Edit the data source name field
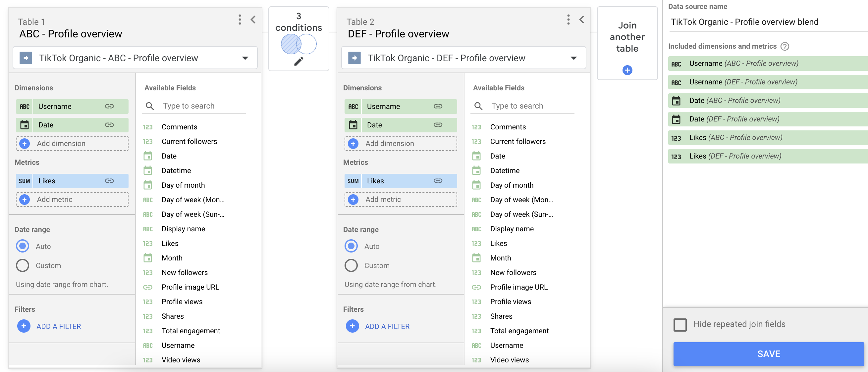Screen dimensions: 868x372 coord(768,22)
